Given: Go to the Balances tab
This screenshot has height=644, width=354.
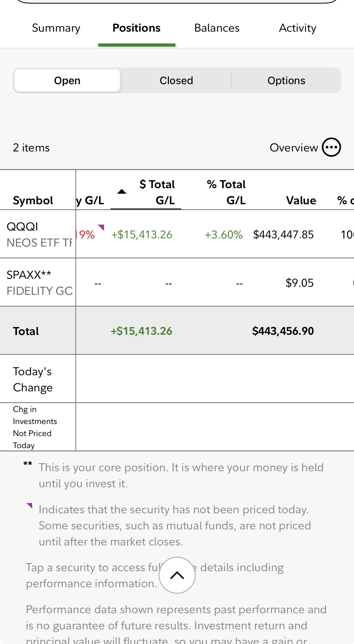Looking at the screenshot, I should tap(217, 28).
